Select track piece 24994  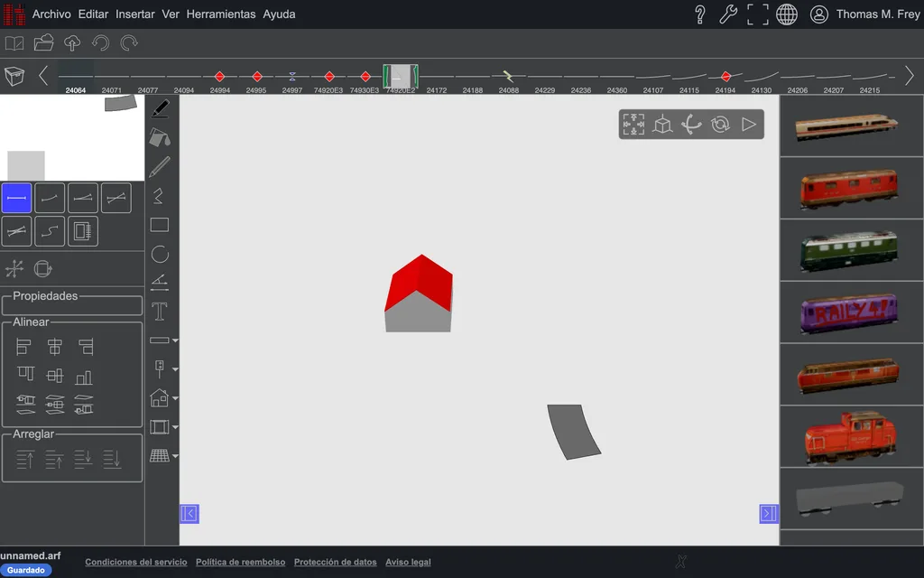[x=220, y=80]
